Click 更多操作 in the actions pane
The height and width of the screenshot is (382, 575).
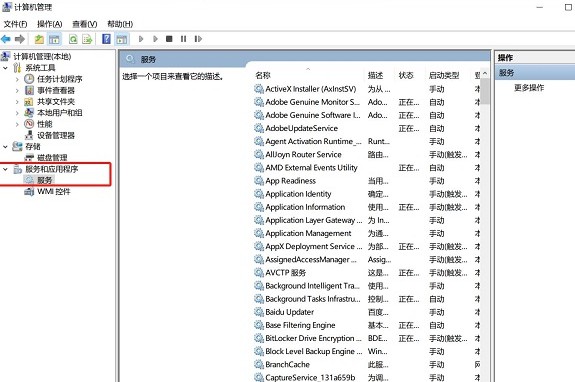pos(529,88)
